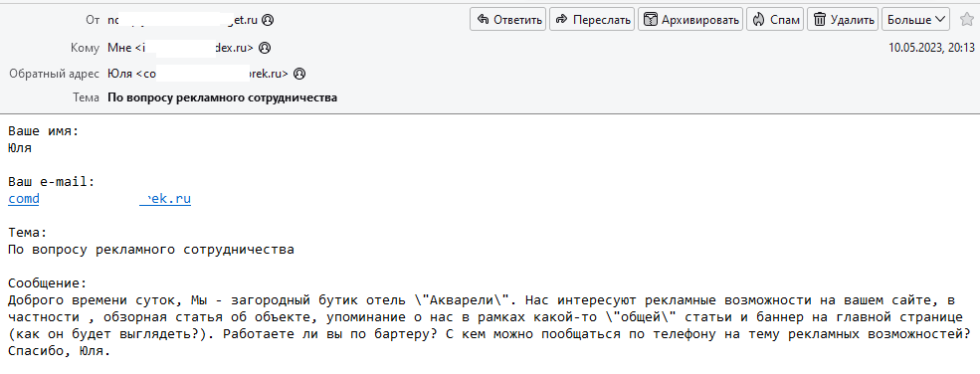Select the Мне recipient address
The image size is (980, 374).
[181, 48]
